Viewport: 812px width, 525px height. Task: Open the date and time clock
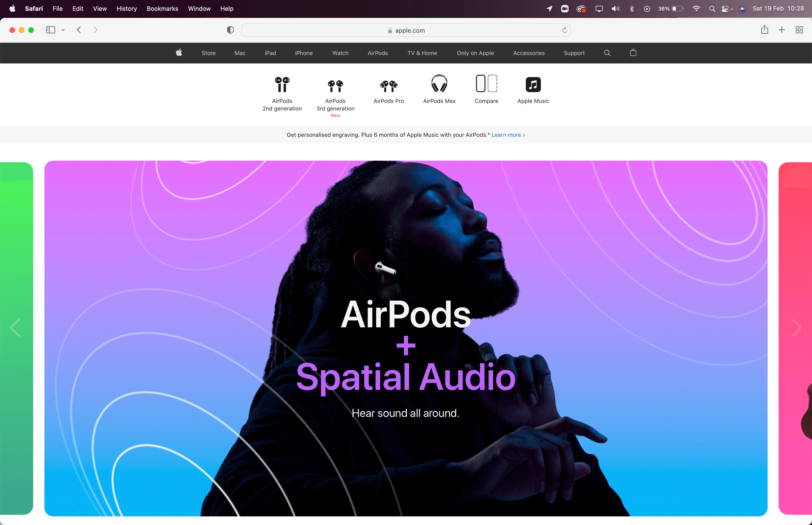(778, 8)
